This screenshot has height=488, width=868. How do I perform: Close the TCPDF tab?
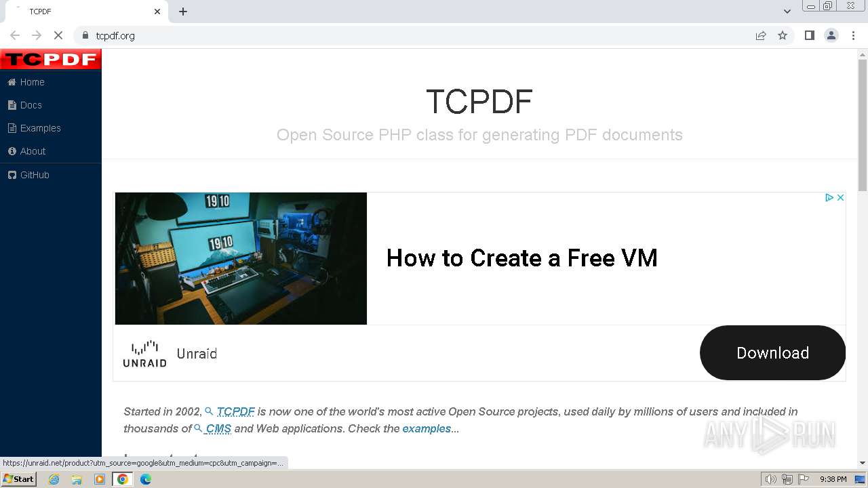coord(157,12)
